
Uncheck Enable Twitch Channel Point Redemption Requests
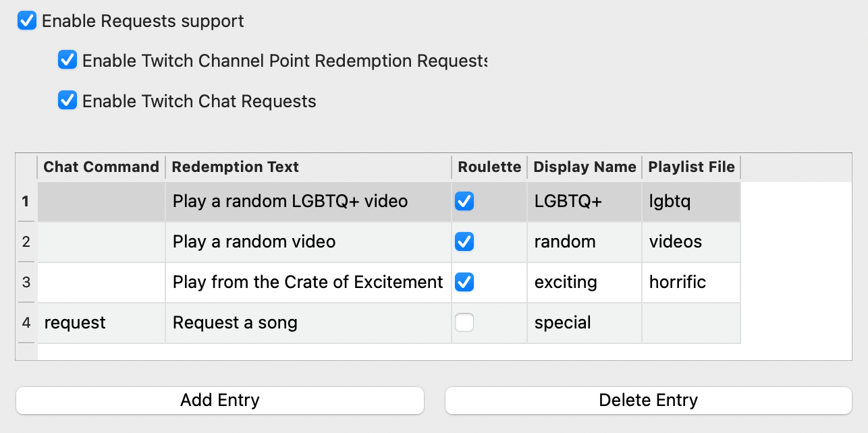(x=67, y=60)
